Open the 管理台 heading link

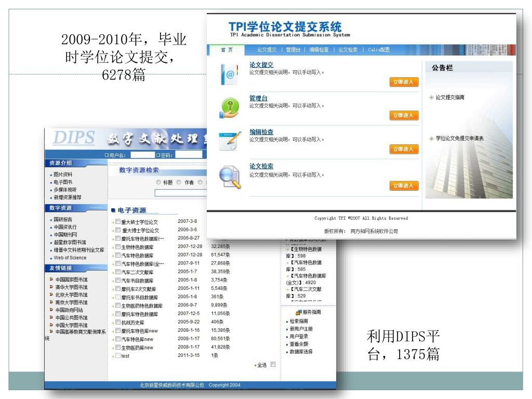(258, 98)
